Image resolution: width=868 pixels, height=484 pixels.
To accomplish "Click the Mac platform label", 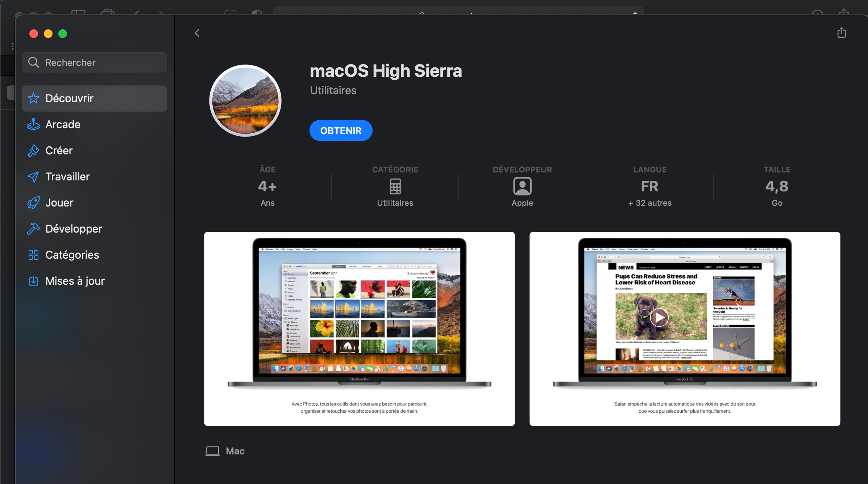I will pos(234,451).
